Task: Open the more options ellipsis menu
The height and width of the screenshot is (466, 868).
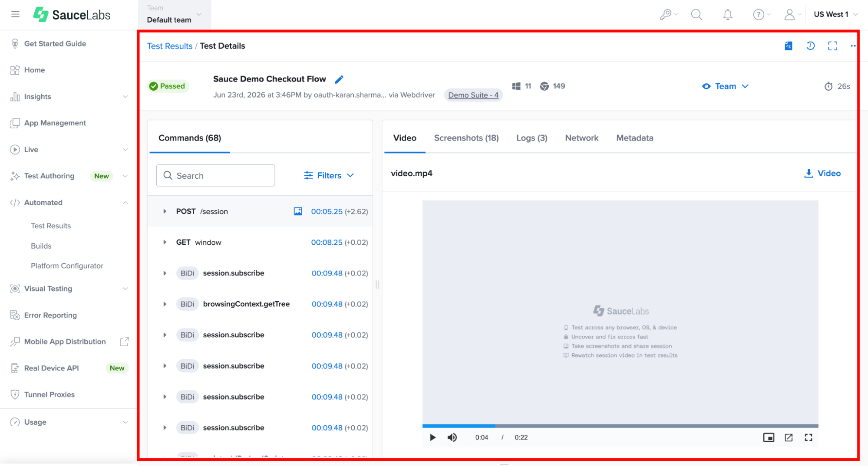Action: click(x=853, y=46)
